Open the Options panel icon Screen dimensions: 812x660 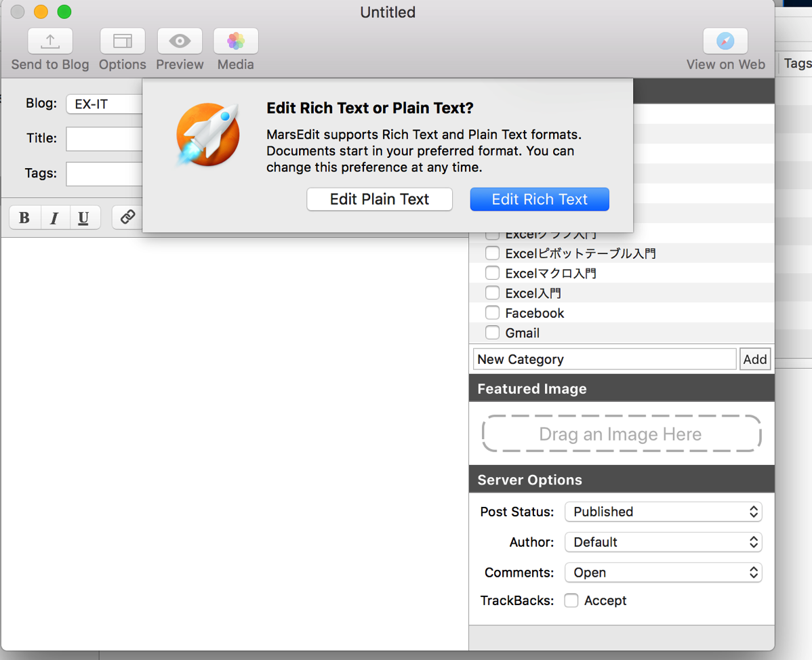coord(123,41)
